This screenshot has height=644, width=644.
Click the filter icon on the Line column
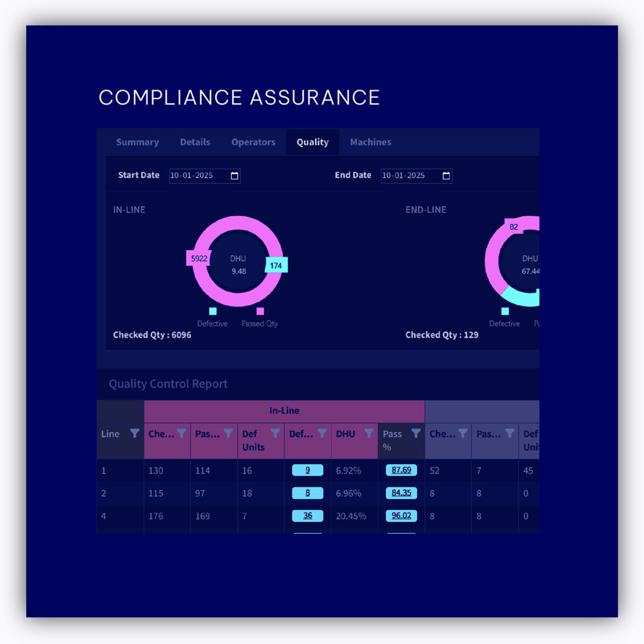(x=135, y=434)
